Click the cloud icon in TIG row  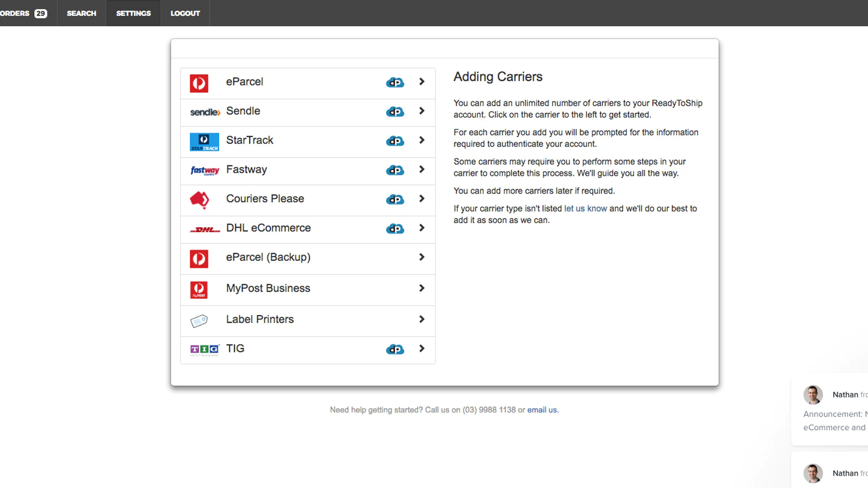click(x=395, y=350)
